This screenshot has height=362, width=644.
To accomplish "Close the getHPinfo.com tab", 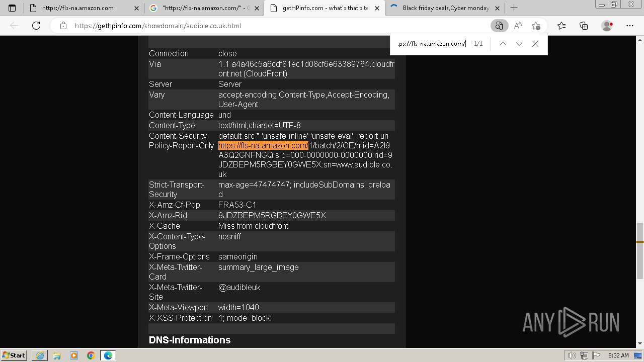I will click(x=377, y=8).
